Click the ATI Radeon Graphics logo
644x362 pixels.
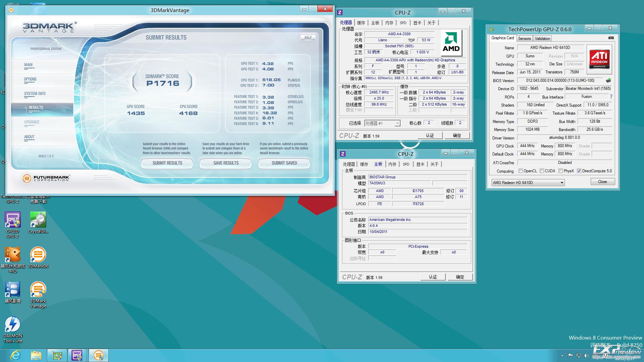tap(599, 60)
